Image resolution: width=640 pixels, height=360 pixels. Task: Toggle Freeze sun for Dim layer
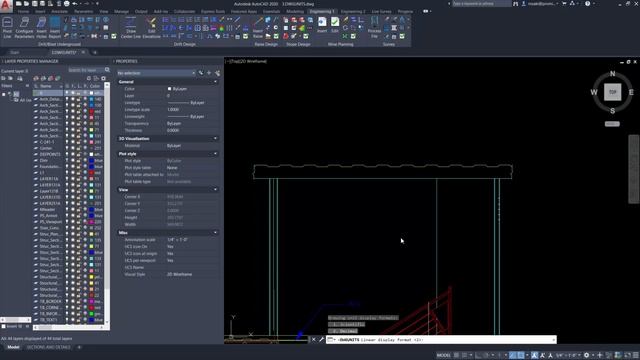pyautogui.click(x=73, y=160)
